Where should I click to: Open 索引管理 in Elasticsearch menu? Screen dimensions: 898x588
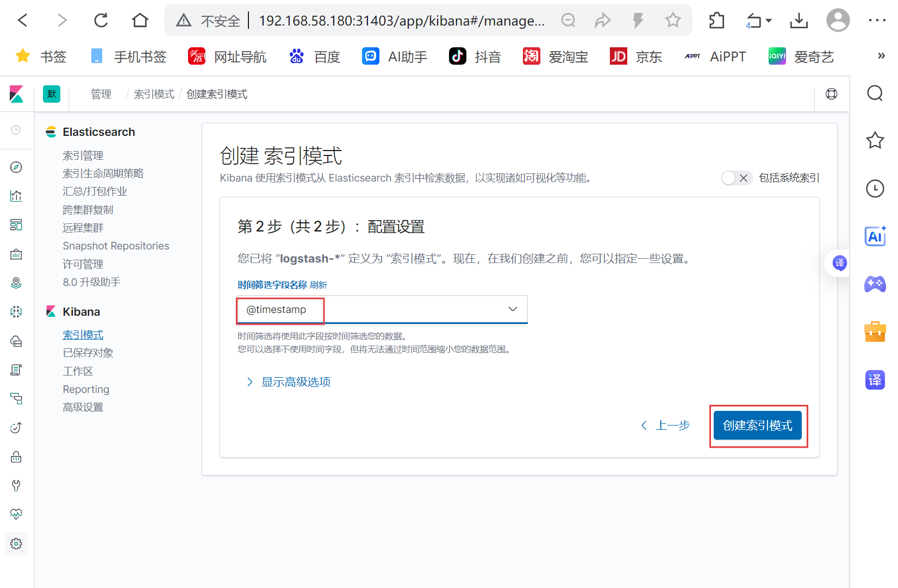[83, 155]
